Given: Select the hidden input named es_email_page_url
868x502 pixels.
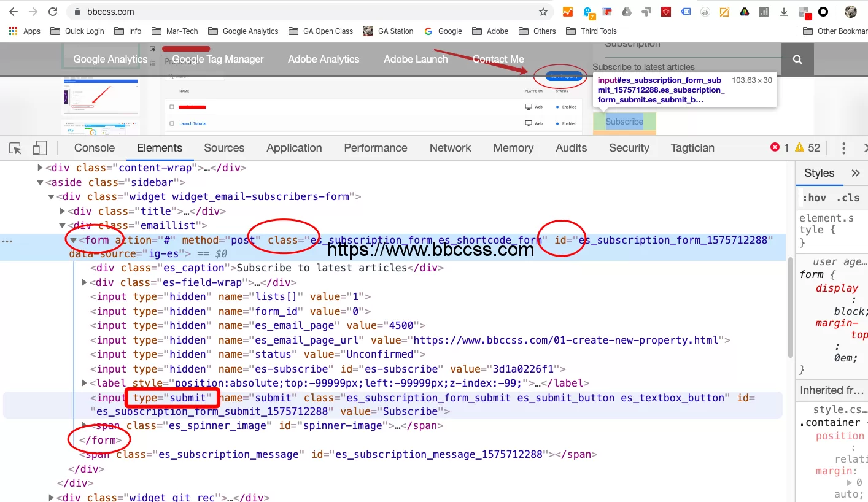Looking at the screenshot, I should pyautogui.click(x=410, y=340).
